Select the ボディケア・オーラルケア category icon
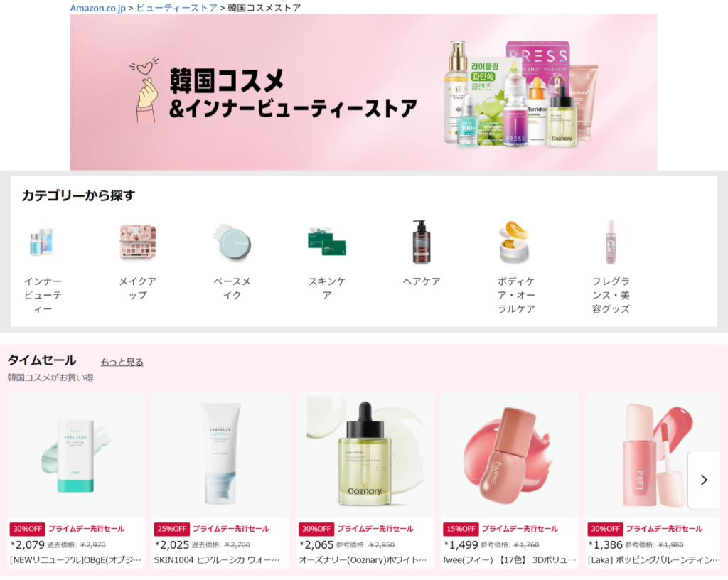The image size is (728, 580). point(515,242)
